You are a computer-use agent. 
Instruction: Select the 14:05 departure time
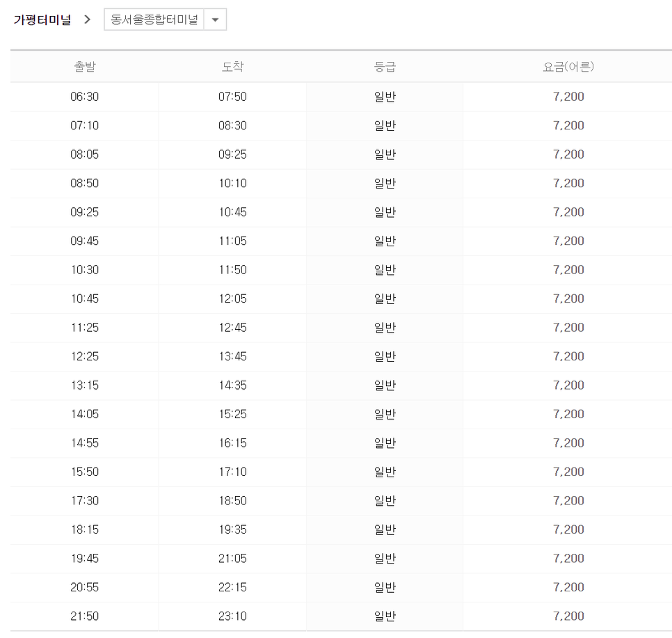84,414
